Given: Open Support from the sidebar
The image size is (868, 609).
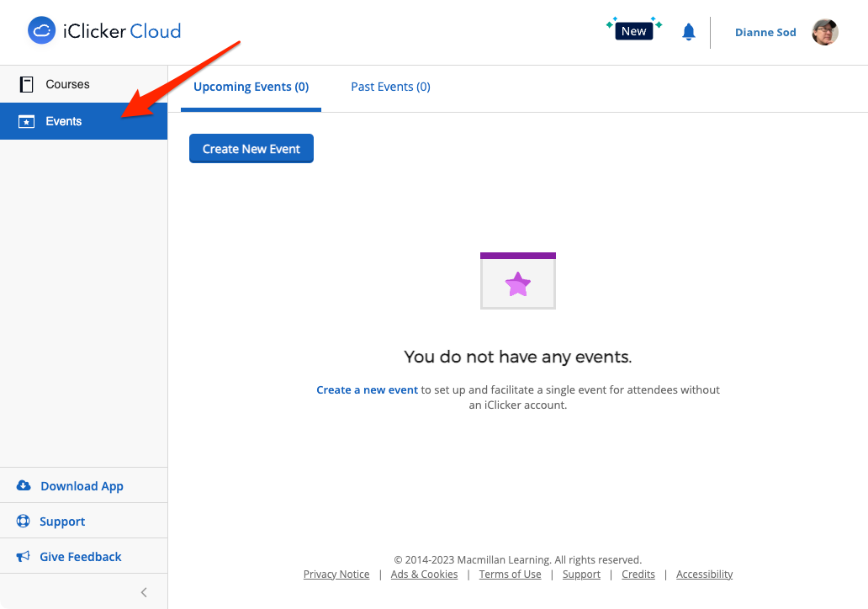Looking at the screenshot, I should (x=61, y=521).
